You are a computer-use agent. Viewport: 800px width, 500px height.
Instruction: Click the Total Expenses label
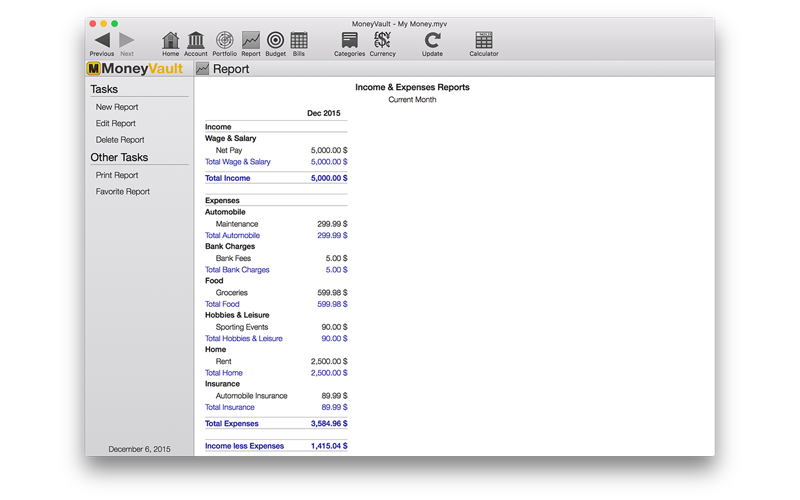[x=232, y=423]
